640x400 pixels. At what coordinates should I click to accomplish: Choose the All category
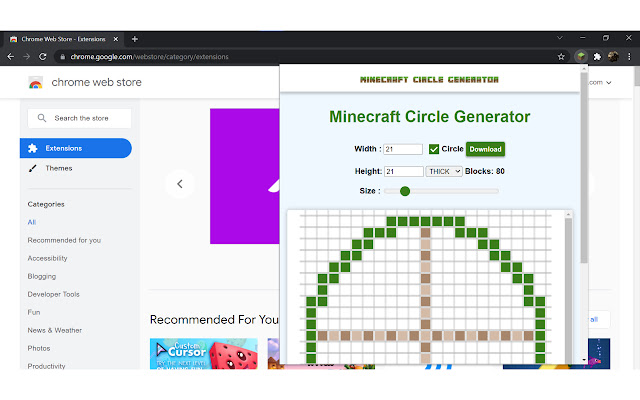32,222
